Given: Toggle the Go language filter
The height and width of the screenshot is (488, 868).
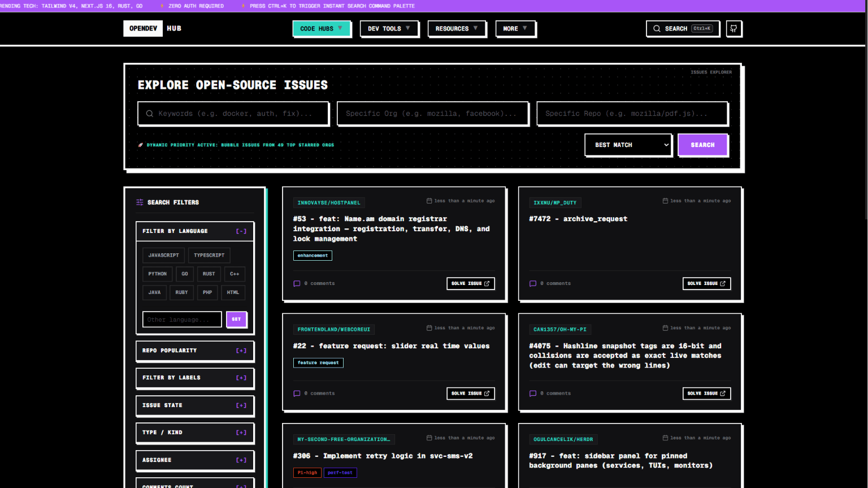Looking at the screenshot, I should click(185, 274).
